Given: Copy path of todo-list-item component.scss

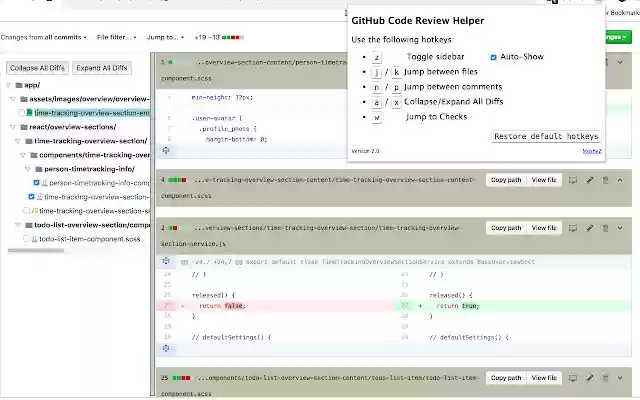Looking at the screenshot, I should (506, 378).
